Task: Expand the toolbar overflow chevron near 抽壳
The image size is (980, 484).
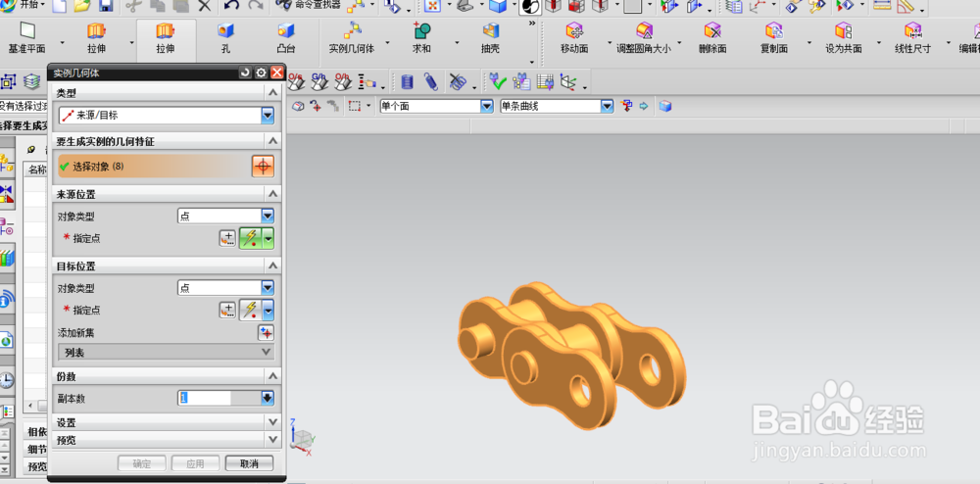Action: [x=532, y=24]
